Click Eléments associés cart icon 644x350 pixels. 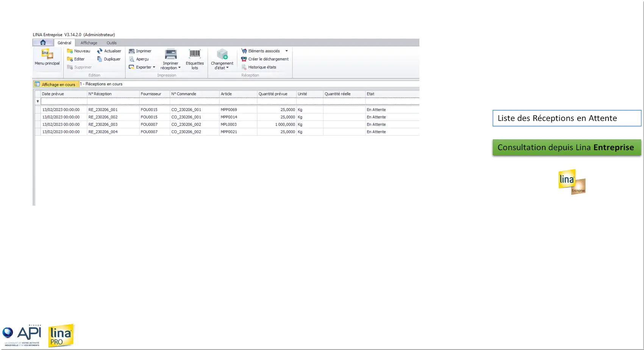point(244,51)
